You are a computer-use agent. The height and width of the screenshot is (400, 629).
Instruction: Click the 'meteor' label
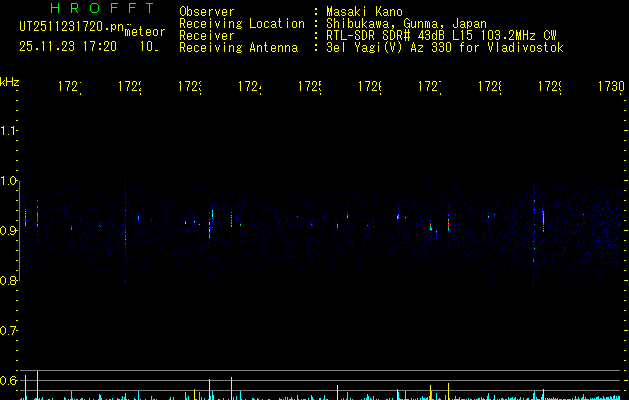point(145,32)
